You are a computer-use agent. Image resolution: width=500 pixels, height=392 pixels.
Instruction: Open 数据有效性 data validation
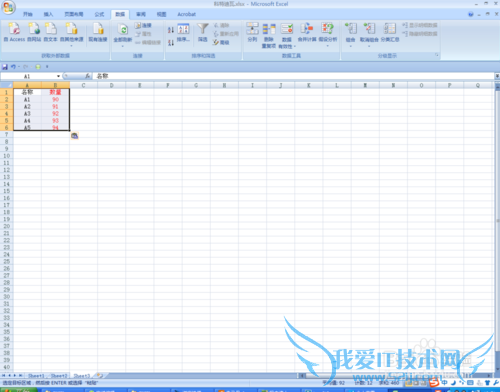[287, 36]
